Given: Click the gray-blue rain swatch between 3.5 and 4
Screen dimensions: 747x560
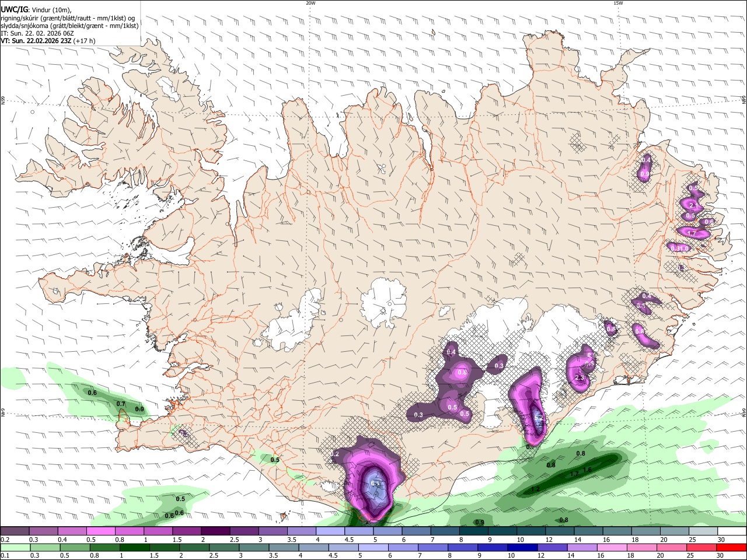Looking at the screenshot, I should 283,547.
